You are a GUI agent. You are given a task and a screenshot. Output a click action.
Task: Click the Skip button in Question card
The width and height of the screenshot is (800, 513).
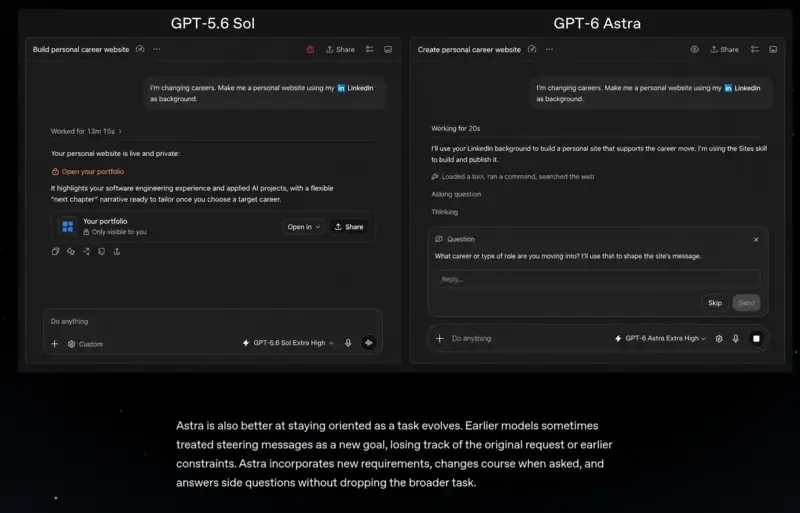click(x=715, y=303)
